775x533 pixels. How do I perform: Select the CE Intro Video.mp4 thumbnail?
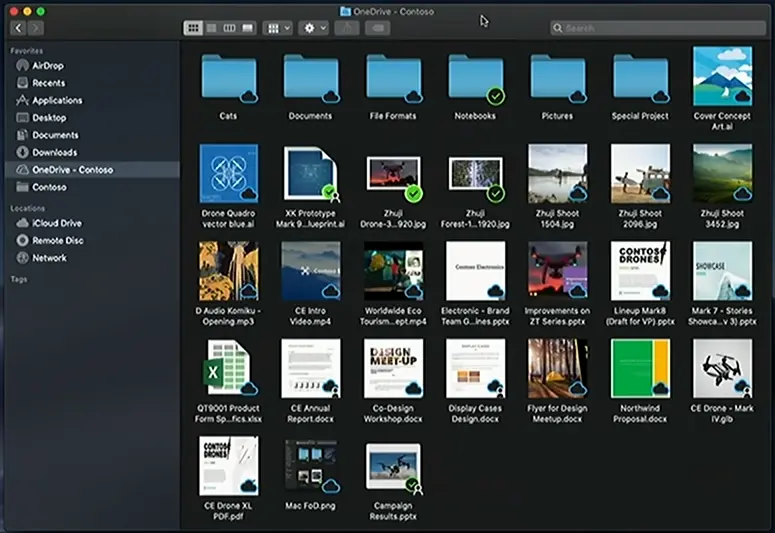311,271
